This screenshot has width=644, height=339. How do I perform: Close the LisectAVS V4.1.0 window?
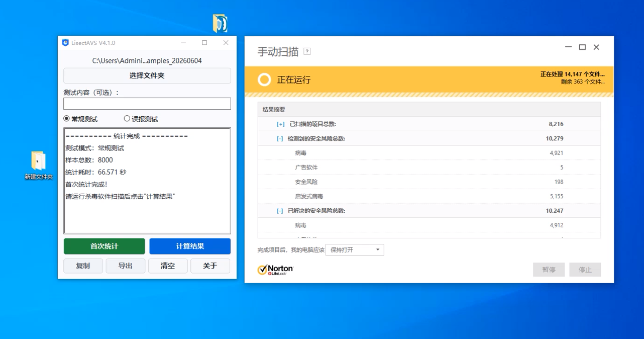click(226, 43)
